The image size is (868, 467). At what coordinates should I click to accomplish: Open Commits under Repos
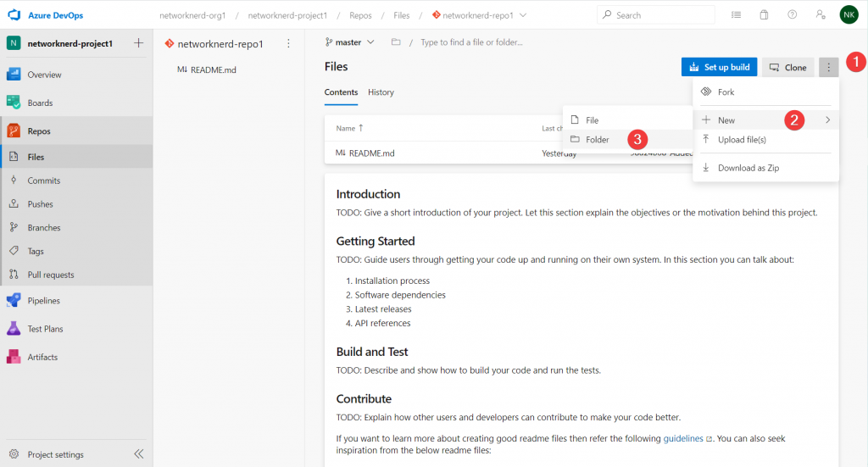(x=76, y=181)
